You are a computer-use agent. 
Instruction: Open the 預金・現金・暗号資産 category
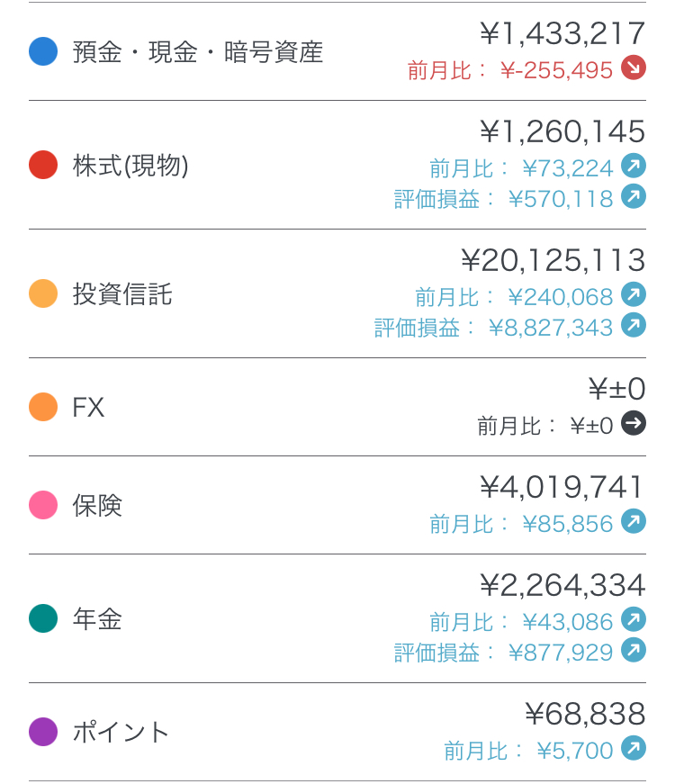click(197, 51)
